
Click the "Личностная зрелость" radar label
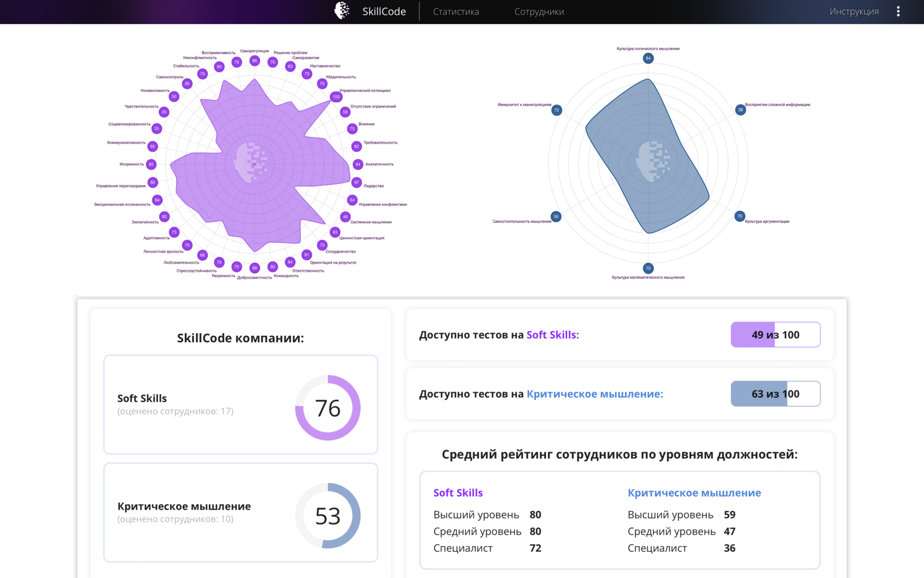[163, 252]
